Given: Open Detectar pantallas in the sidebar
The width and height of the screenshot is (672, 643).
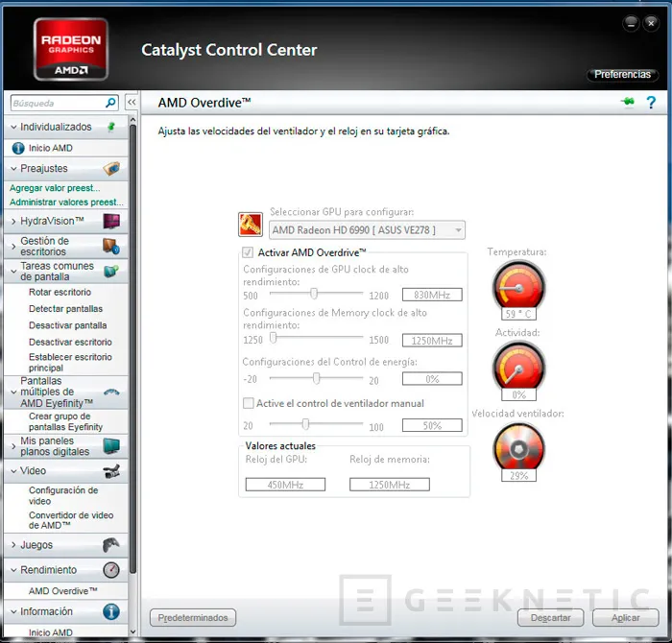Looking at the screenshot, I should [x=65, y=309].
